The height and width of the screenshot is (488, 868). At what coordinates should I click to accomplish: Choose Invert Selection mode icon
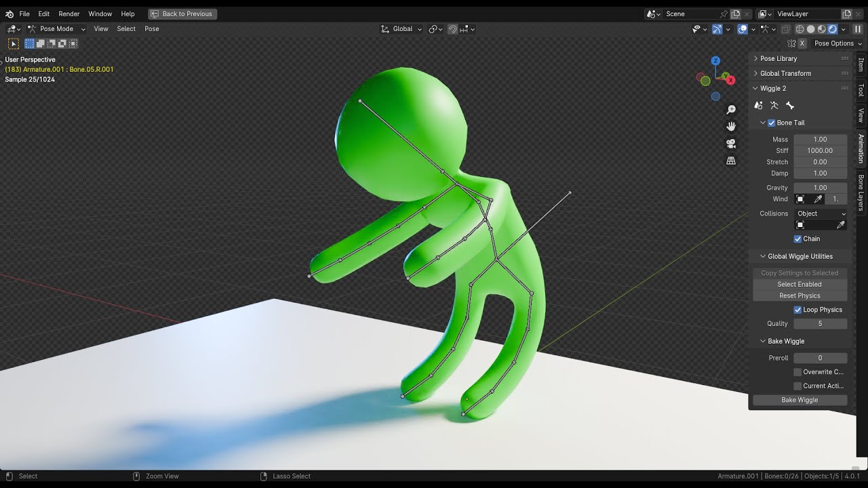point(62,43)
